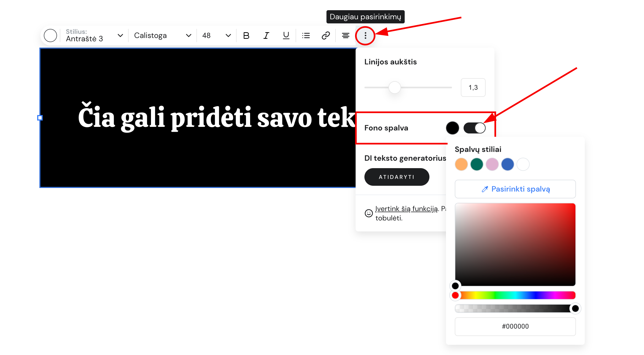Choose the dark green color style swatch
Viewport: 644px width, 355px height.
click(x=477, y=165)
